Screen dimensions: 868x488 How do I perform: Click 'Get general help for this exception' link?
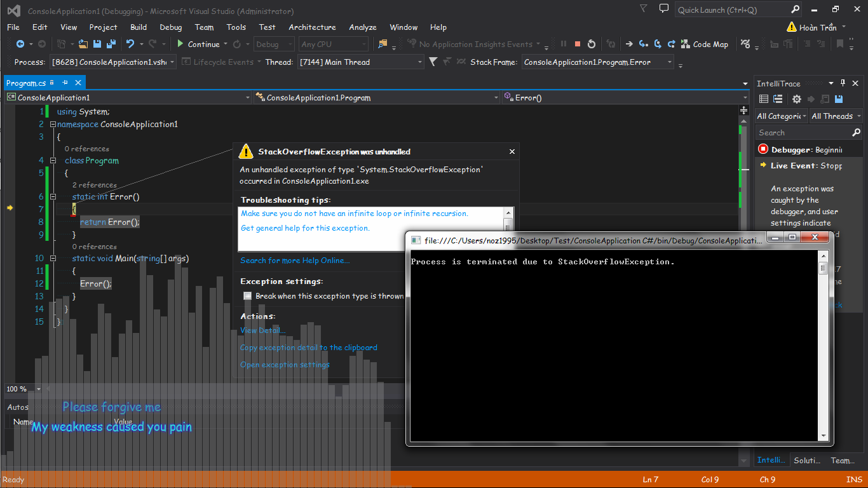(305, 228)
